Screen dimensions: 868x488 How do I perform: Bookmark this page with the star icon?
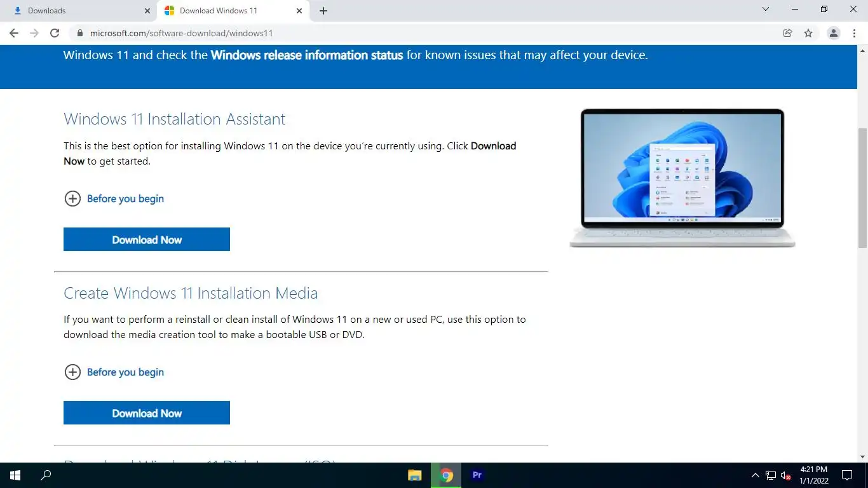[x=808, y=33]
